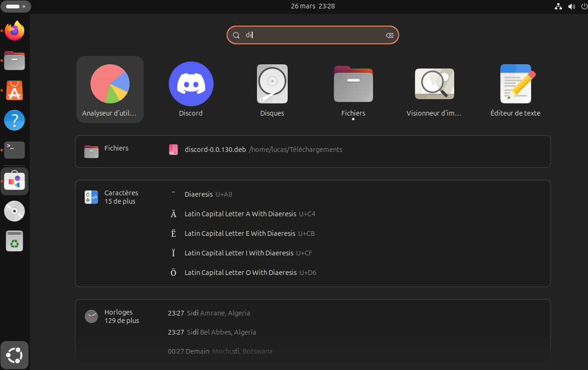Clear the search field text

pos(389,35)
